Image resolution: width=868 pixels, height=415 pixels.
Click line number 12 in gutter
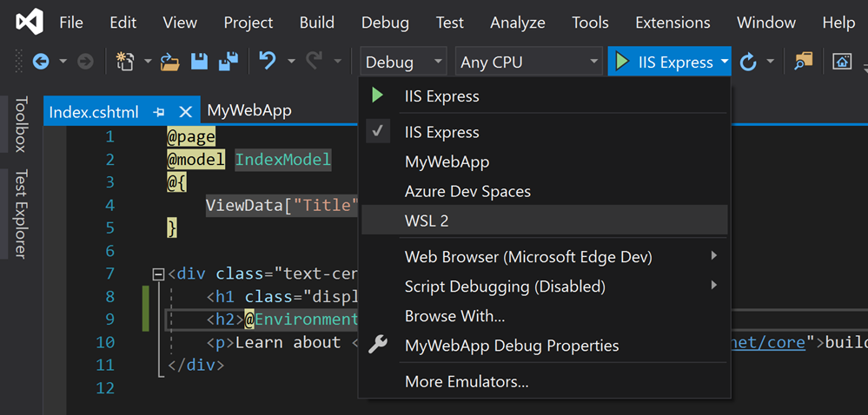pyautogui.click(x=105, y=388)
